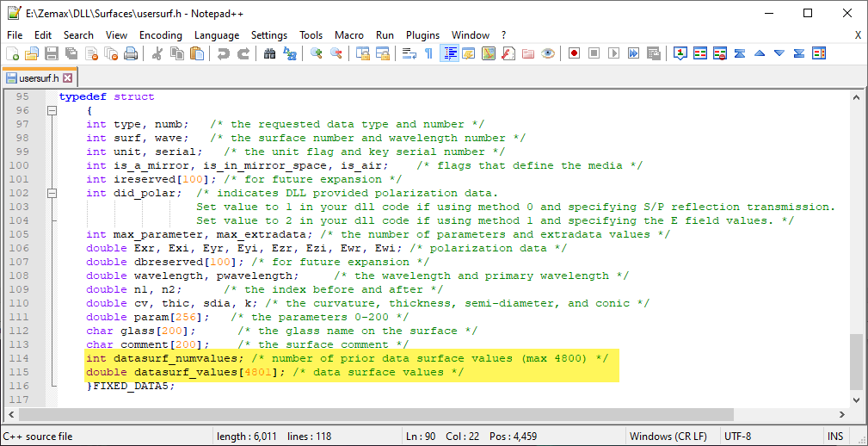Toggle synchronize horizontal scrolling
Image resolution: width=868 pixels, height=446 pixels.
[383, 53]
